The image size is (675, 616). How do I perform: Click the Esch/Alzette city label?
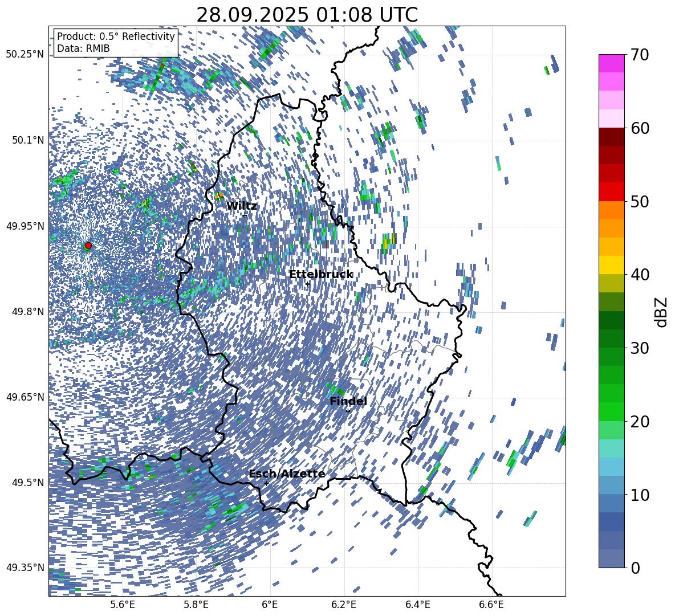[x=287, y=474]
